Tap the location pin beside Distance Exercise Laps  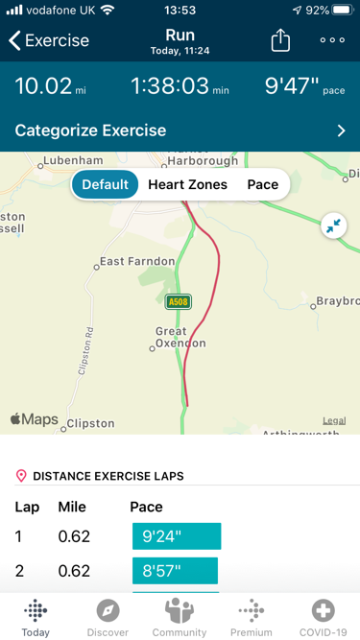pos(21,476)
